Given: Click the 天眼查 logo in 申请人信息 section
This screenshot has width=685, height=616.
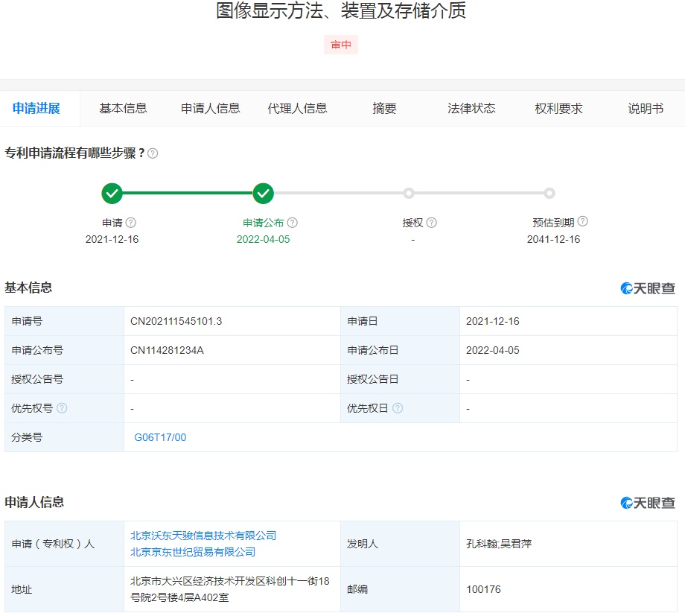Looking at the screenshot, I should (x=648, y=503).
